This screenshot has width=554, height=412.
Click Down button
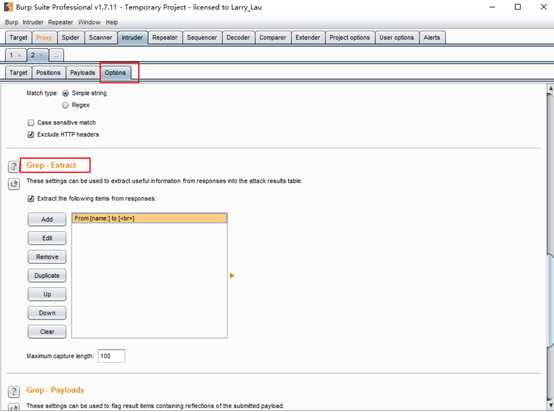47,313
